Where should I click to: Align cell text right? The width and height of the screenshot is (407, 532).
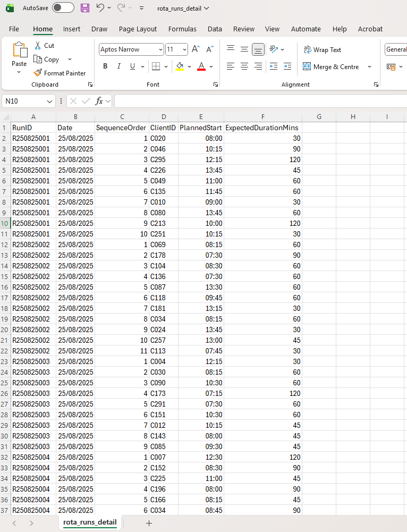pyautogui.click(x=258, y=66)
